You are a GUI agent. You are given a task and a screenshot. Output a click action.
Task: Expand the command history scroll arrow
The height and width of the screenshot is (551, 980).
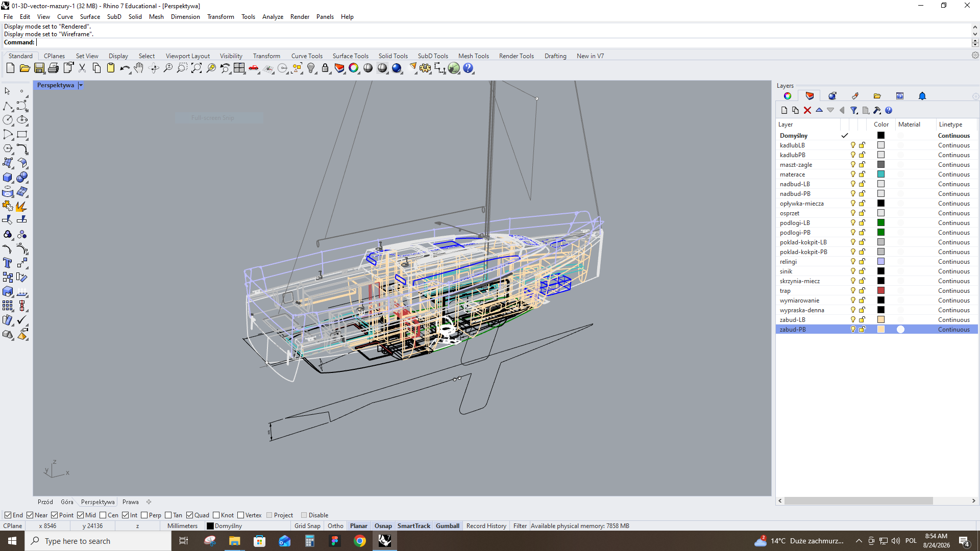(x=975, y=34)
